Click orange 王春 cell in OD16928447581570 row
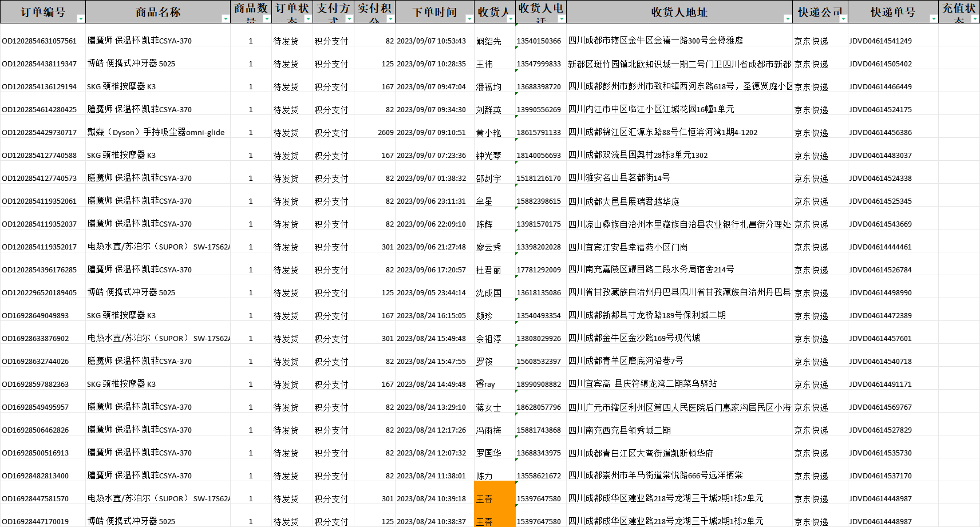The height and width of the screenshot is (527, 980). (x=495, y=493)
